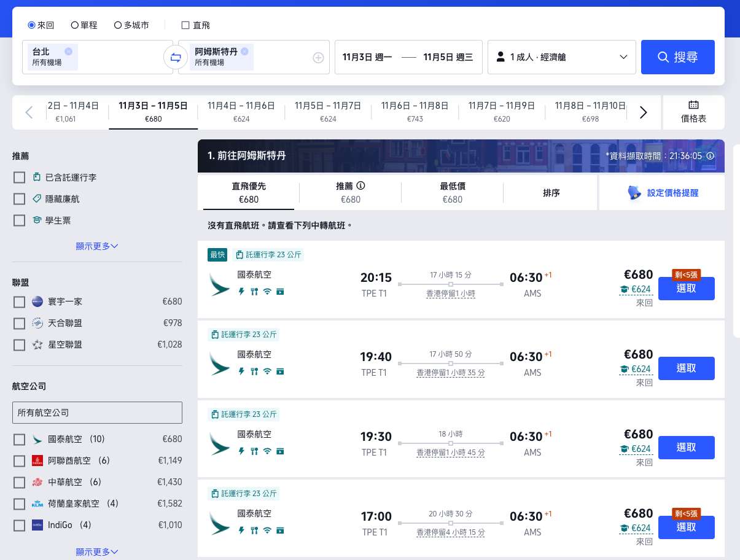Click the plus icon beside 阿姆斯特丹

(319, 57)
